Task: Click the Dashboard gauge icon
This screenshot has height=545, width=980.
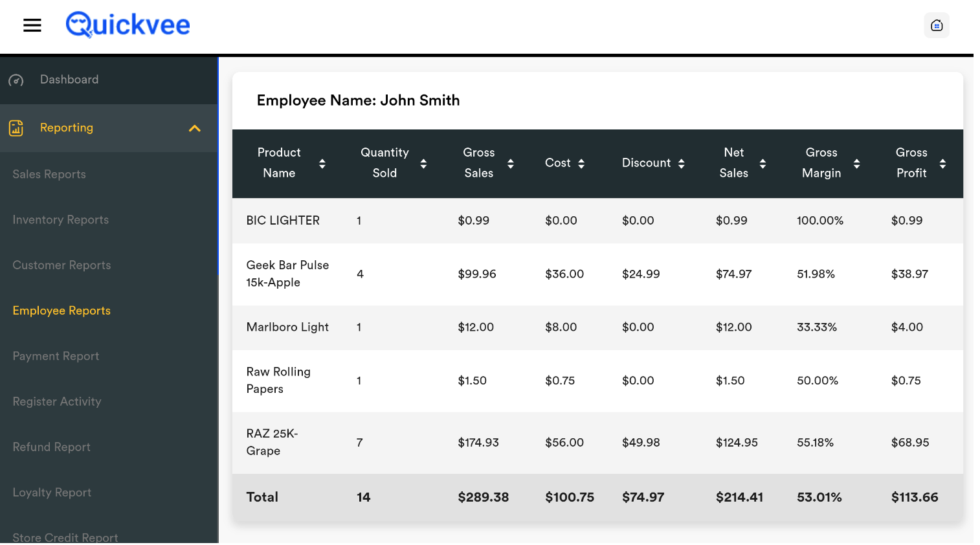Action: coord(16,80)
